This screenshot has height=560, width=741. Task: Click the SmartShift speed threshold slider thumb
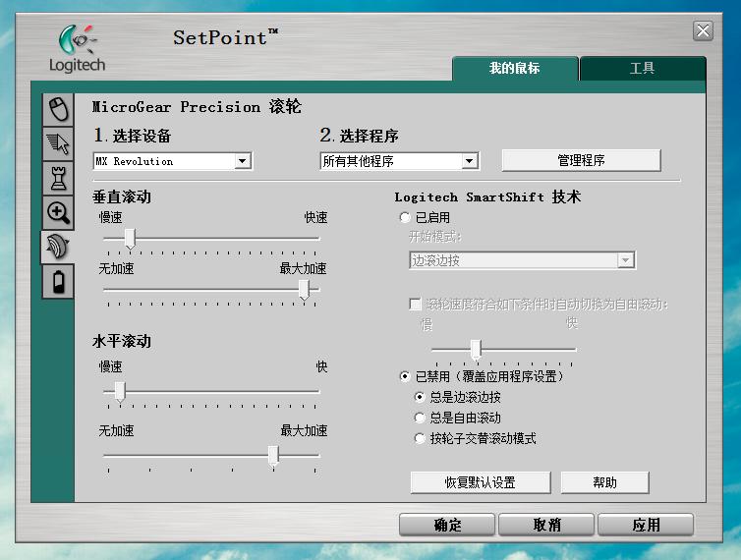(x=477, y=350)
